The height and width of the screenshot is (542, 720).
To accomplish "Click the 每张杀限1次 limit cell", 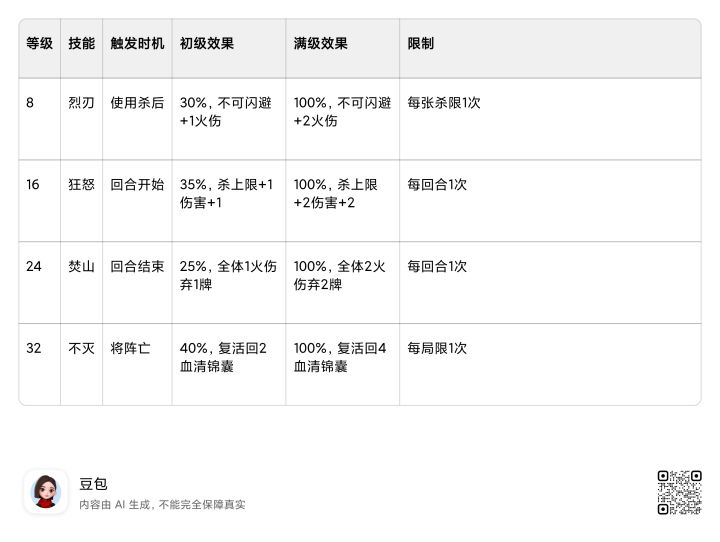I will pyautogui.click(x=444, y=102).
